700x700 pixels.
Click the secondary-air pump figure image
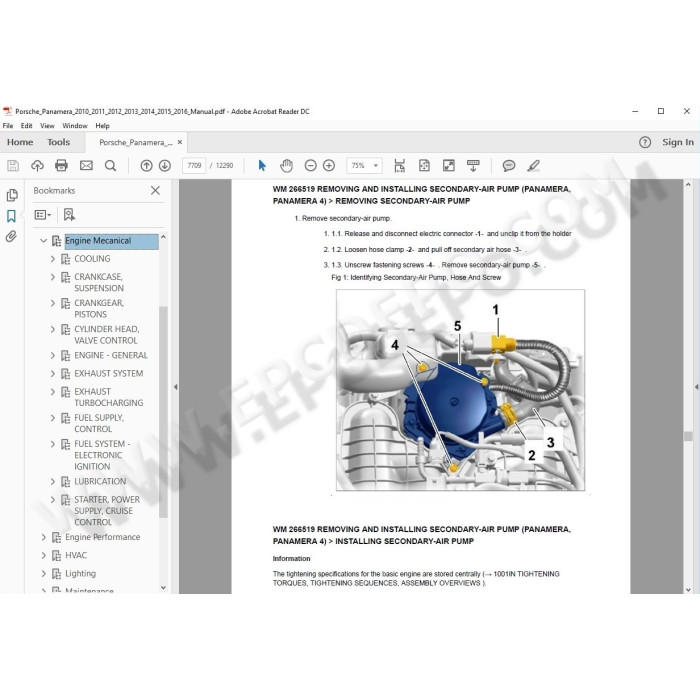click(460, 390)
